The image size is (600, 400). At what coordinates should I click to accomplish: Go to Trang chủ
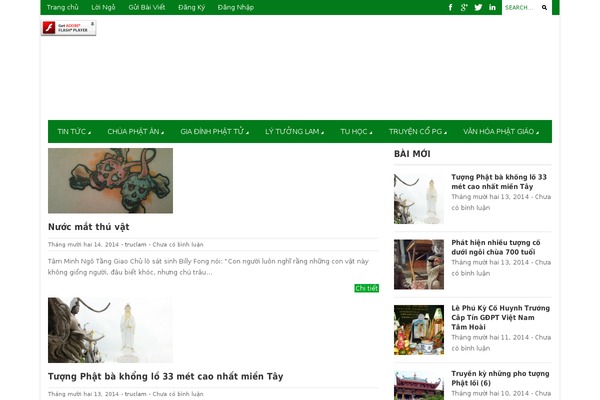62,7
